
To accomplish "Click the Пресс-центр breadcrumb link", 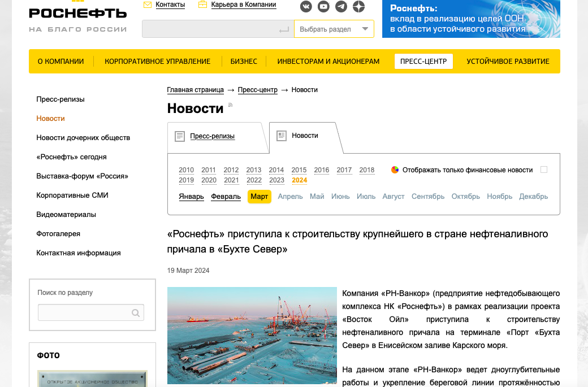I will (x=257, y=90).
